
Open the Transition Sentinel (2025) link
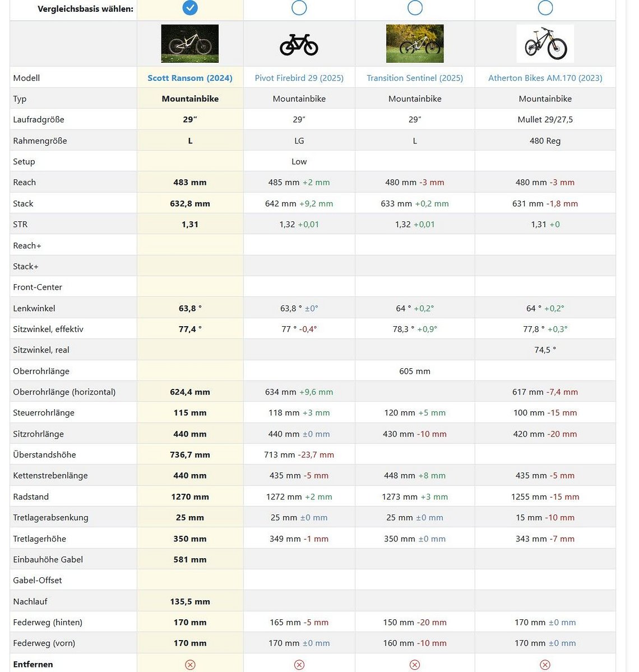[x=415, y=78]
